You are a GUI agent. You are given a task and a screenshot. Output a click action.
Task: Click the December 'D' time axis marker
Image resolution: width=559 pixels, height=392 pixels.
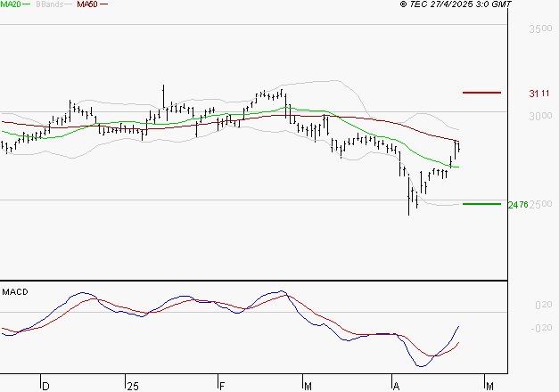[x=45, y=385]
